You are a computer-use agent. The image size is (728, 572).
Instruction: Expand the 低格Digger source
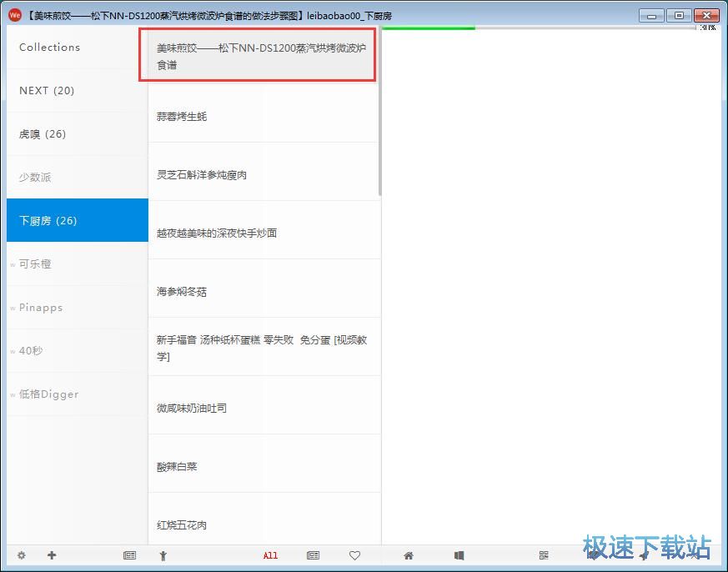(x=46, y=394)
